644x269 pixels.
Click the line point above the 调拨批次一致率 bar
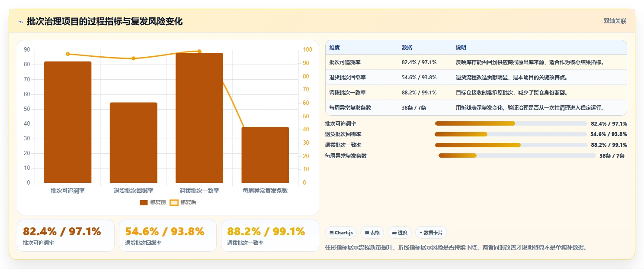coord(199,51)
